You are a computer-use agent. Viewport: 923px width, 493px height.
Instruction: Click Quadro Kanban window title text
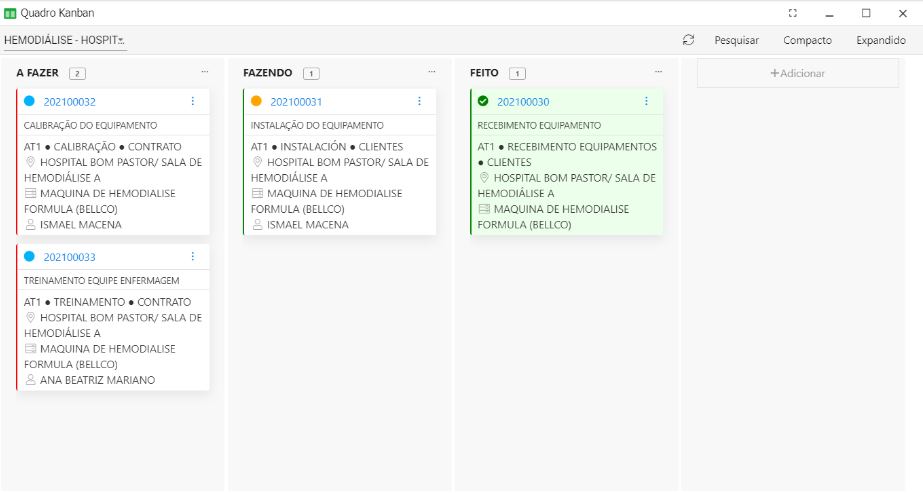point(57,13)
